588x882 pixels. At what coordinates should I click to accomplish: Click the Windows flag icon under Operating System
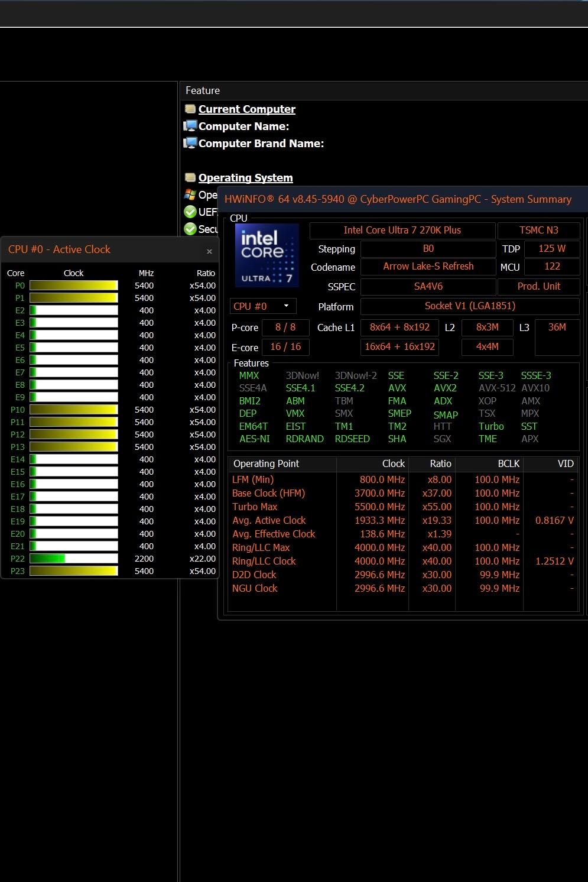[x=190, y=194]
